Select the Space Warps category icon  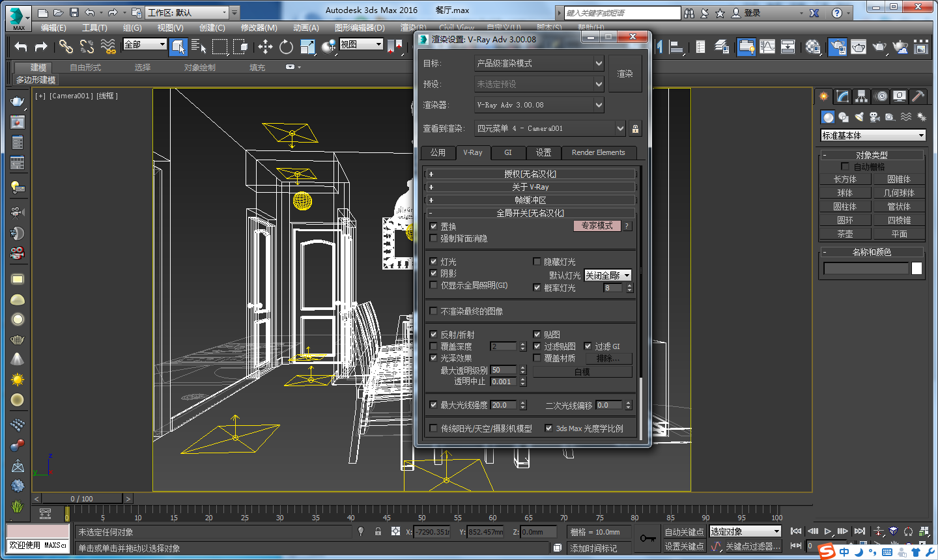pyautogui.click(x=906, y=117)
